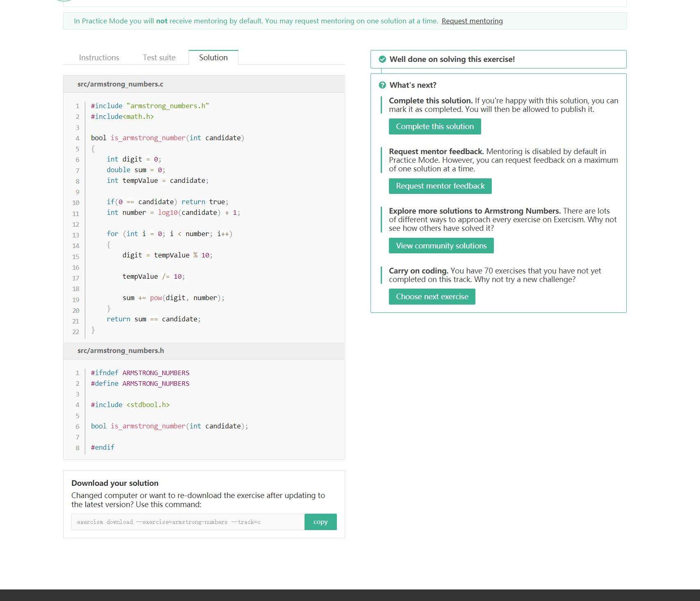Click Request mentor feedback button
The width and height of the screenshot is (700, 601).
point(440,186)
